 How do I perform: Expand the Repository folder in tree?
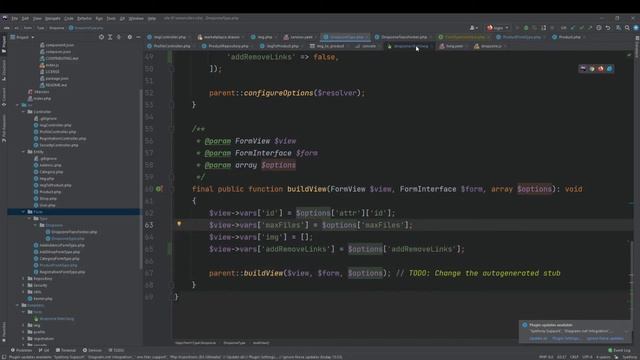click(x=23, y=278)
